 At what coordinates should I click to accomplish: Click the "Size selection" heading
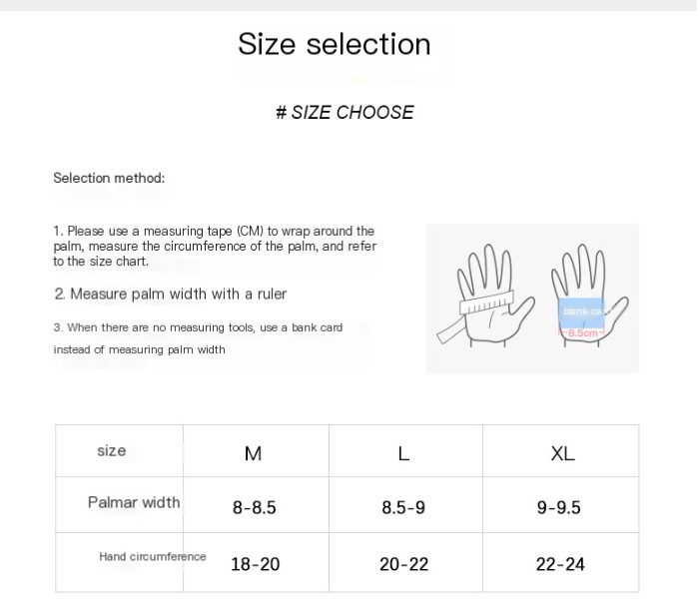coord(334,44)
